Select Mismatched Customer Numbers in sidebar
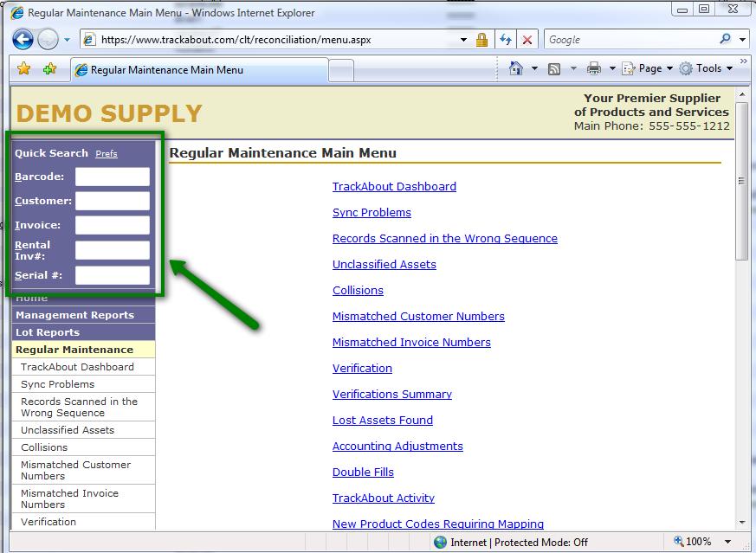Image resolution: width=756 pixels, height=553 pixels. pos(83,470)
